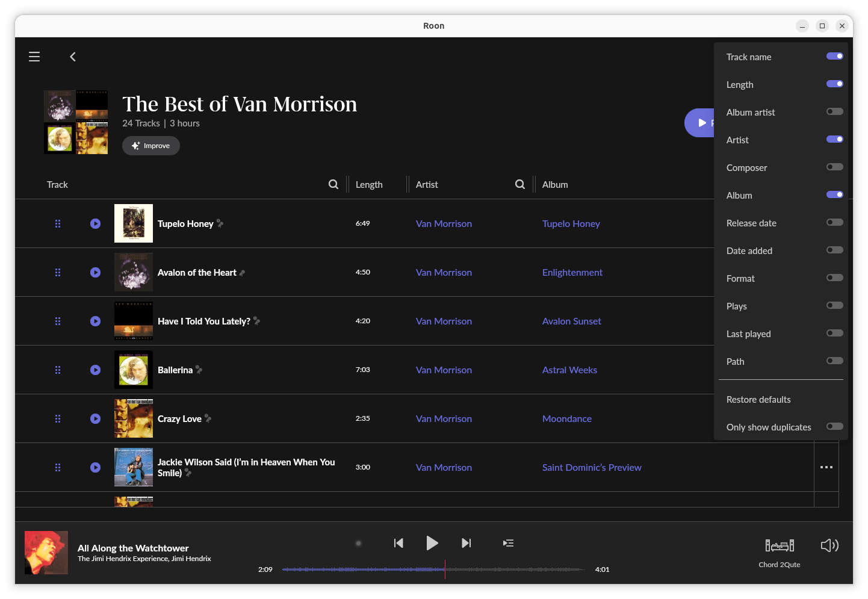The height and width of the screenshot is (599, 868).
Task: Open the Moondance album link
Action: click(567, 418)
